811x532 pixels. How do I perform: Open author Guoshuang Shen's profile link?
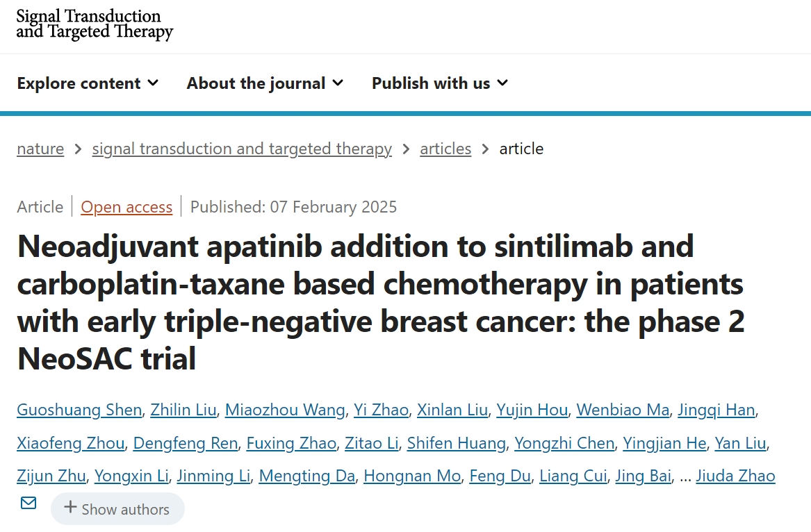(x=79, y=410)
